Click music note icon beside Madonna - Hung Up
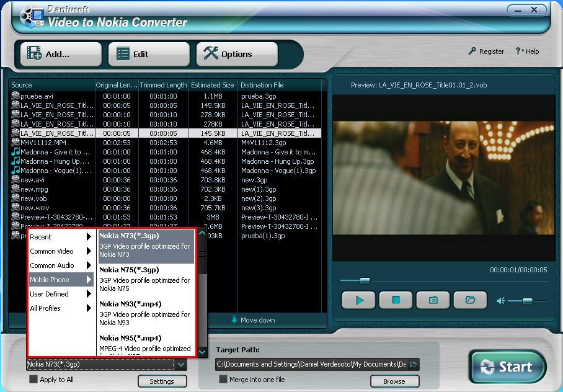This screenshot has height=392, width=563. pyautogui.click(x=16, y=161)
